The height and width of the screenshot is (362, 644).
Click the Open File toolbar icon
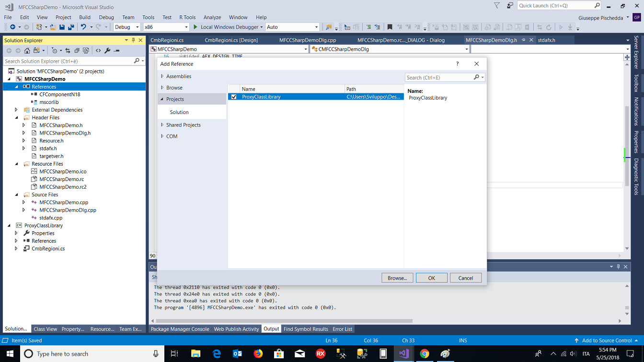[x=53, y=27]
